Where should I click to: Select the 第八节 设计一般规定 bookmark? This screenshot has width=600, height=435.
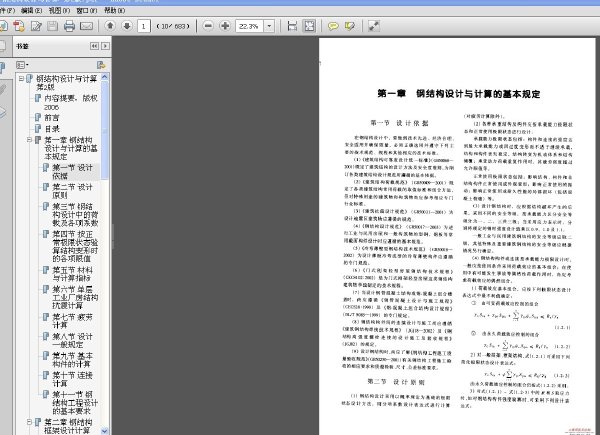(73, 341)
